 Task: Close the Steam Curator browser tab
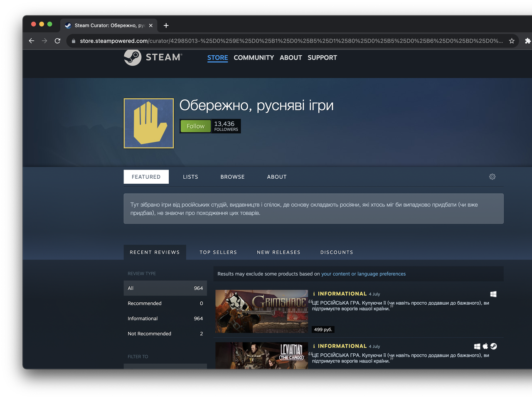click(x=150, y=25)
